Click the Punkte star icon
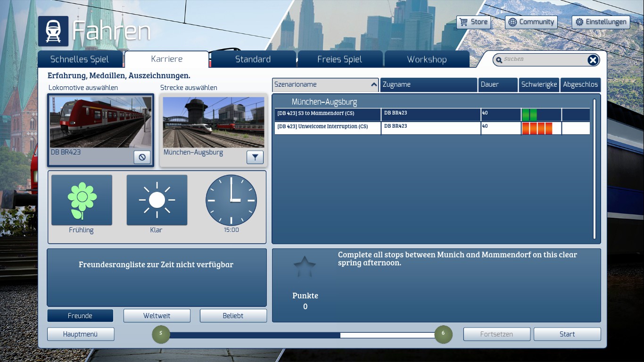Image resolution: width=644 pixels, height=362 pixels. (x=305, y=266)
